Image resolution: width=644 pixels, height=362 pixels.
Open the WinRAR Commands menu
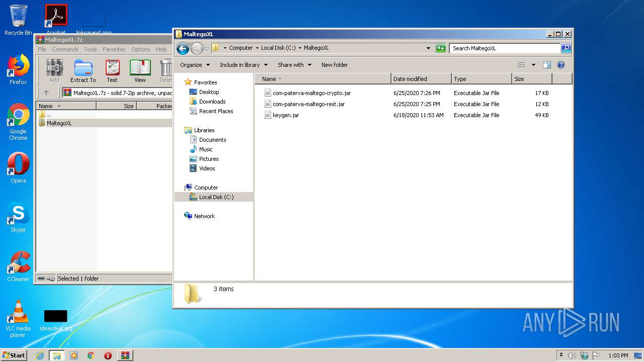[x=65, y=49]
